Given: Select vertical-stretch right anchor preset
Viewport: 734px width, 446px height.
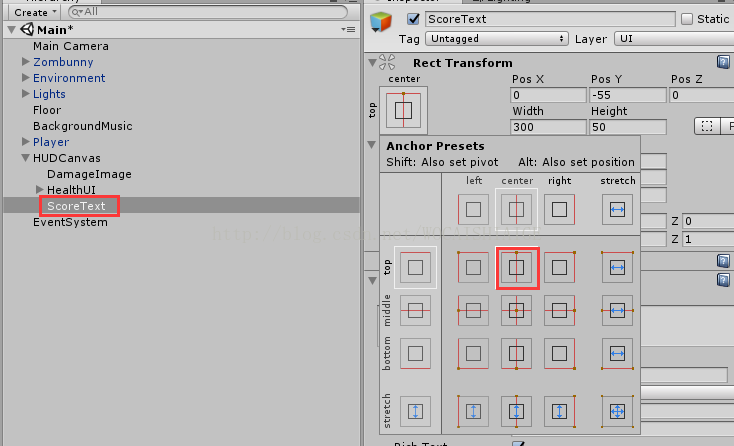Looking at the screenshot, I should (559, 411).
